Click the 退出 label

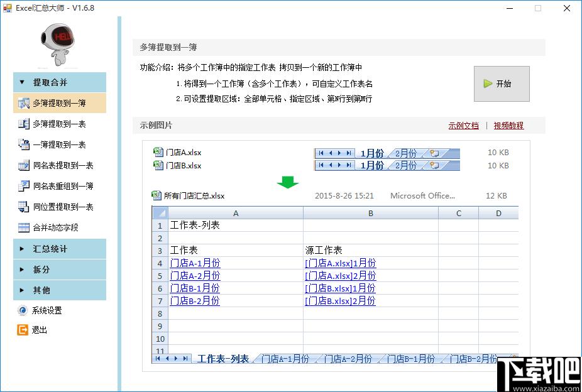[x=40, y=330]
